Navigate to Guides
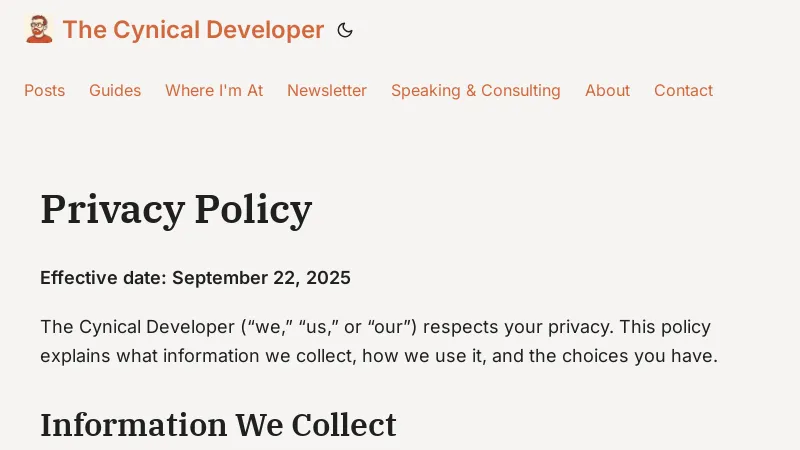The height and width of the screenshot is (450, 800). click(x=115, y=90)
